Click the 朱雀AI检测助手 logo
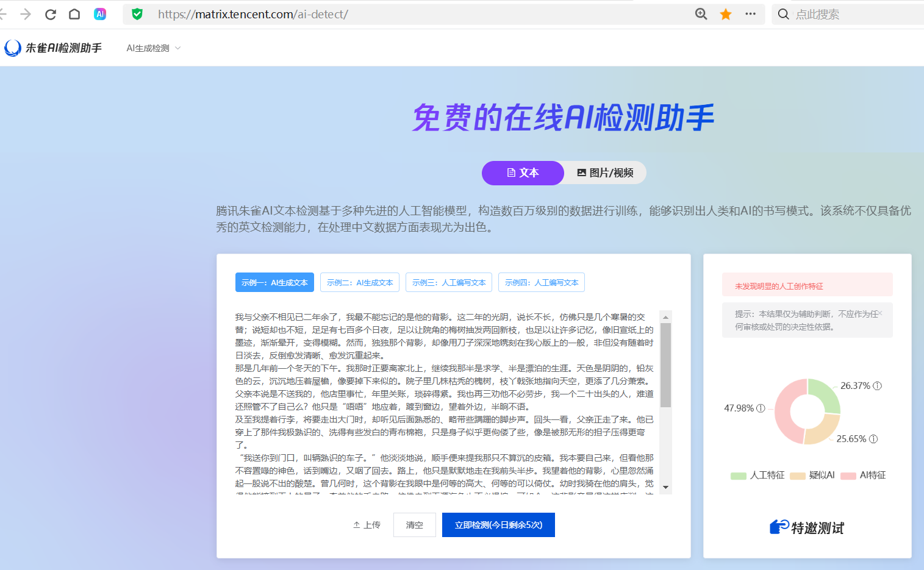 (53, 48)
